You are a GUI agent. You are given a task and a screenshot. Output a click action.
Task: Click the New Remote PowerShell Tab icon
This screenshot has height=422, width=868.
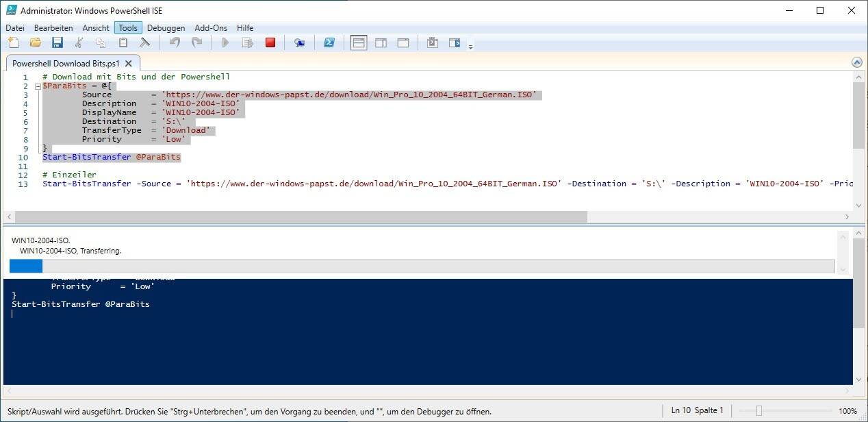[x=299, y=42]
